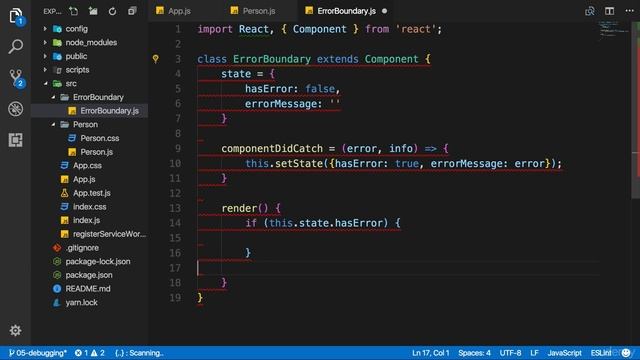
Task: Change end of line sequence LF
Action: click(534, 353)
